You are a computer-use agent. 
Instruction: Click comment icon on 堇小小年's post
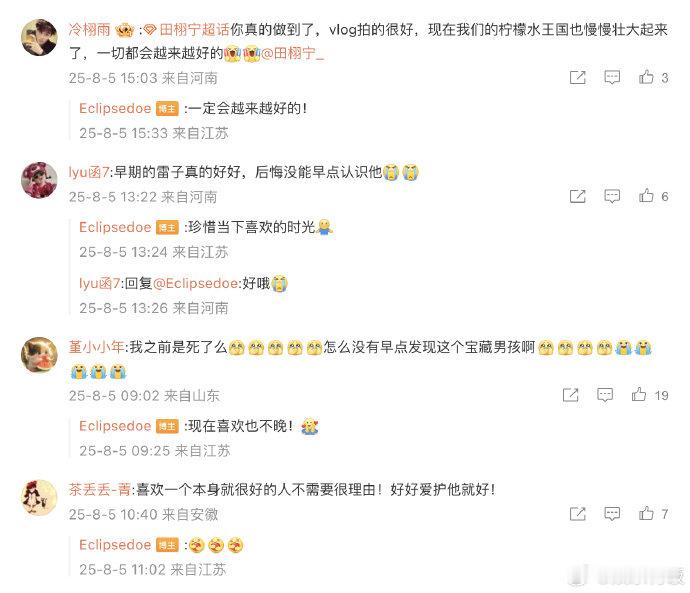tap(605, 395)
